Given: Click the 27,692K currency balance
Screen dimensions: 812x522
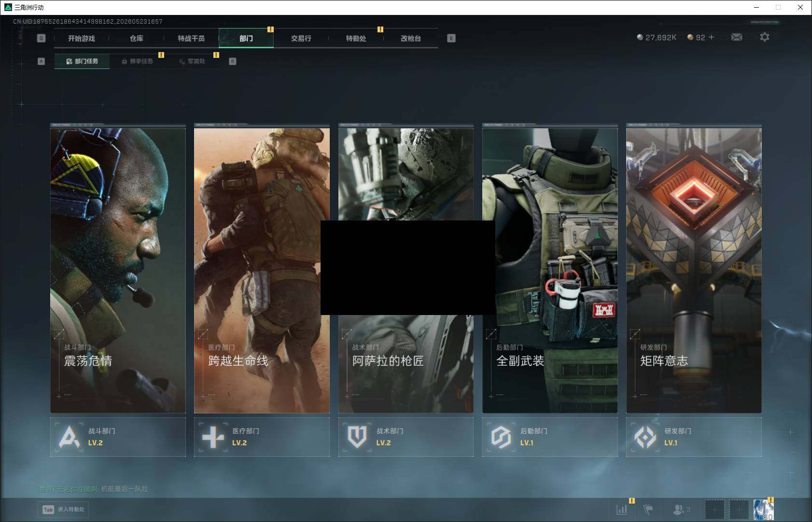Looking at the screenshot, I should 661,37.
